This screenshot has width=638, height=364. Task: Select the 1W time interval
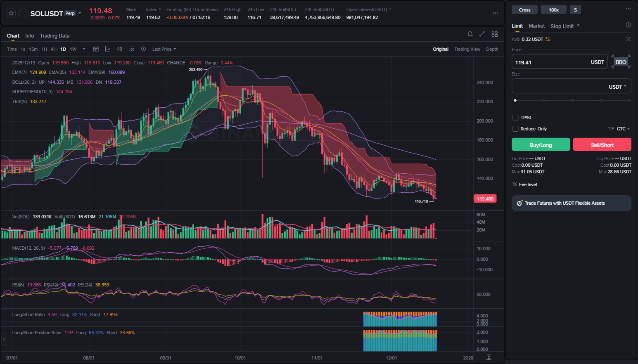click(73, 49)
